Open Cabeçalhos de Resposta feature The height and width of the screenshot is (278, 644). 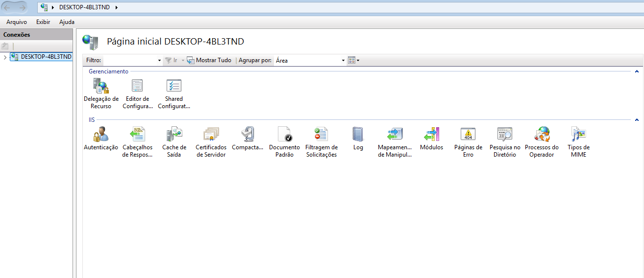pos(137,142)
